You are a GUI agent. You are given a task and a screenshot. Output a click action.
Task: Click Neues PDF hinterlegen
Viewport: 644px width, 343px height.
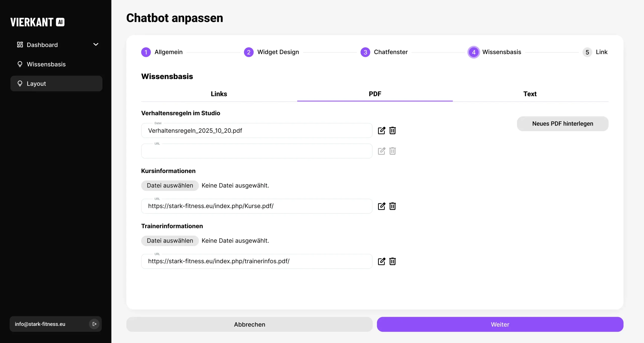pos(562,124)
